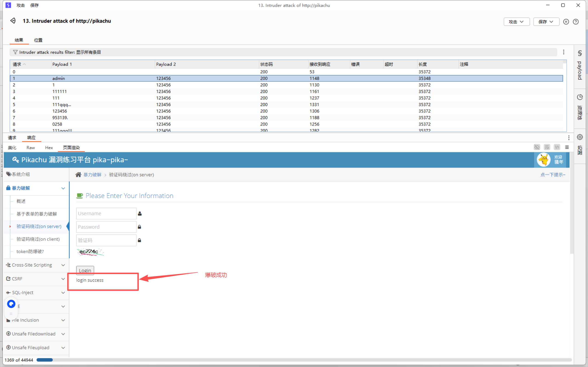Open the Payload side panel icon

tap(580, 53)
